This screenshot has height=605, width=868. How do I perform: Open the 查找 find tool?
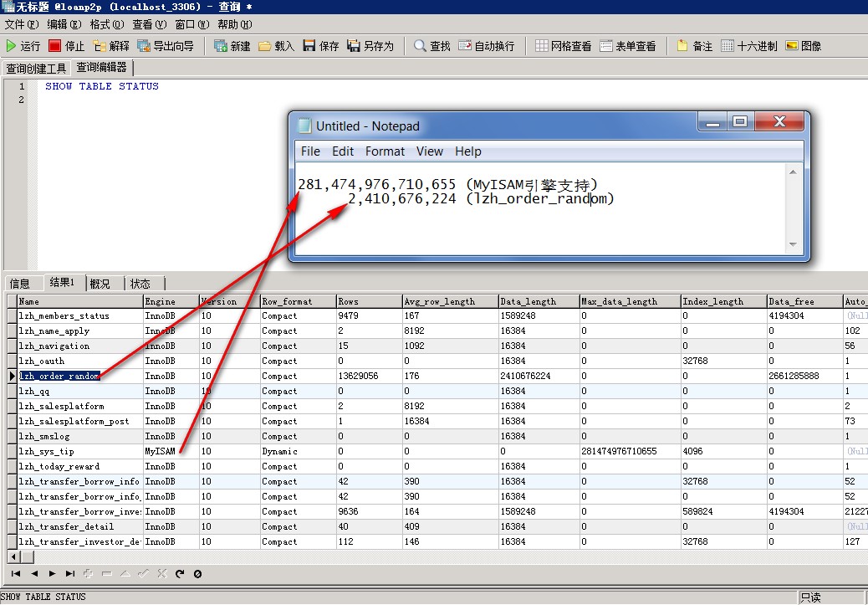[x=432, y=46]
